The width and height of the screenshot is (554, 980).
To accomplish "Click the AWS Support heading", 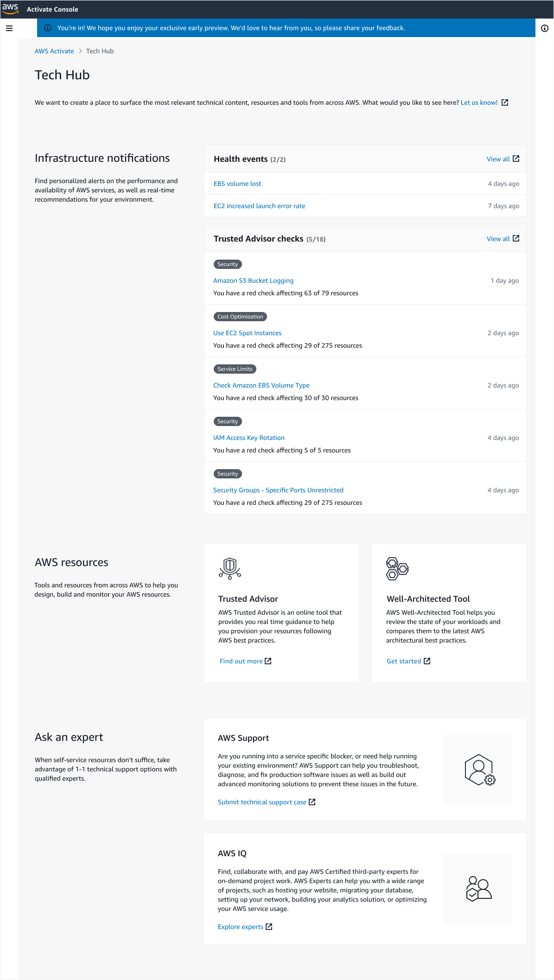I will 243,738.
